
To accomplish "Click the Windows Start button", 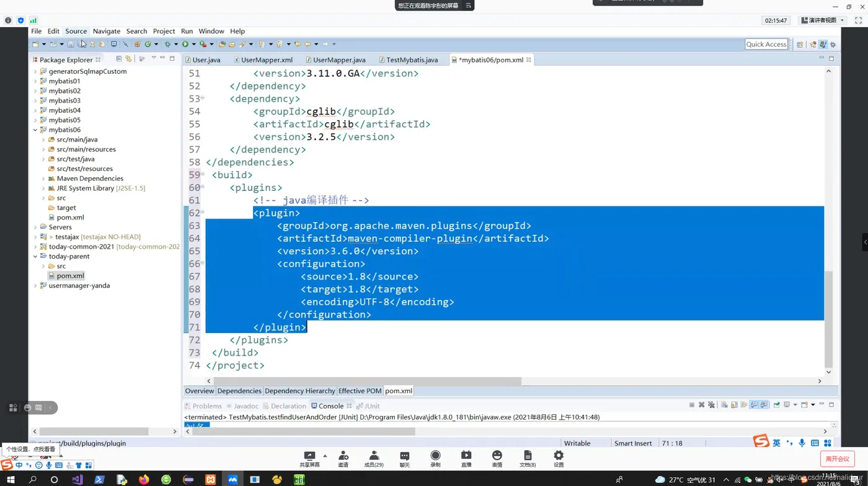I will [11, 479].
